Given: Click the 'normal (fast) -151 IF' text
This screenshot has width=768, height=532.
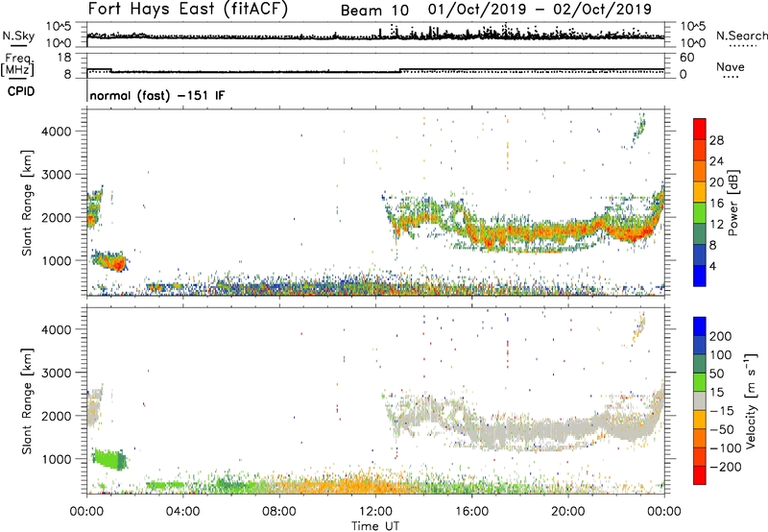Looking at the screenshot, I should pyautogui.click(x=157, y=95).
